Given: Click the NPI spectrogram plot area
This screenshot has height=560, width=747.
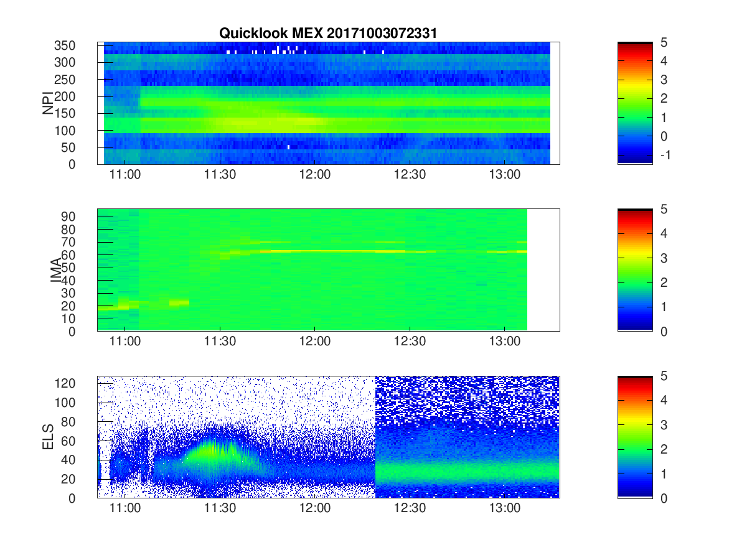Looking at the screenshot, I should point(328,103).
